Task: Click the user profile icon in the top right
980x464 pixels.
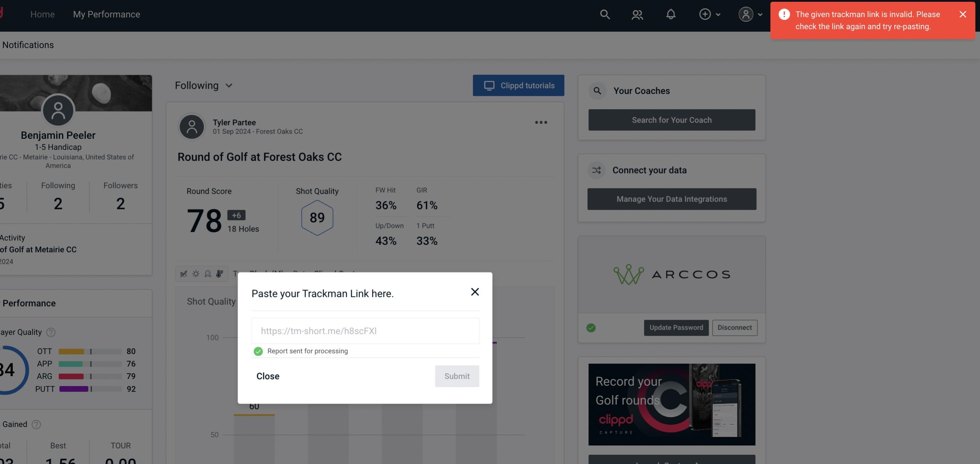Action: point(745,14)
